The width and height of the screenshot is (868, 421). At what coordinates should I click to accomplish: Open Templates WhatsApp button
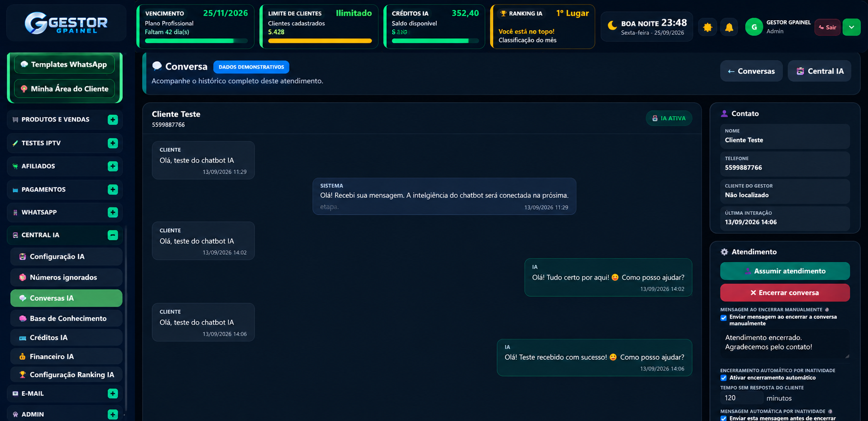[x=65, y=64]
